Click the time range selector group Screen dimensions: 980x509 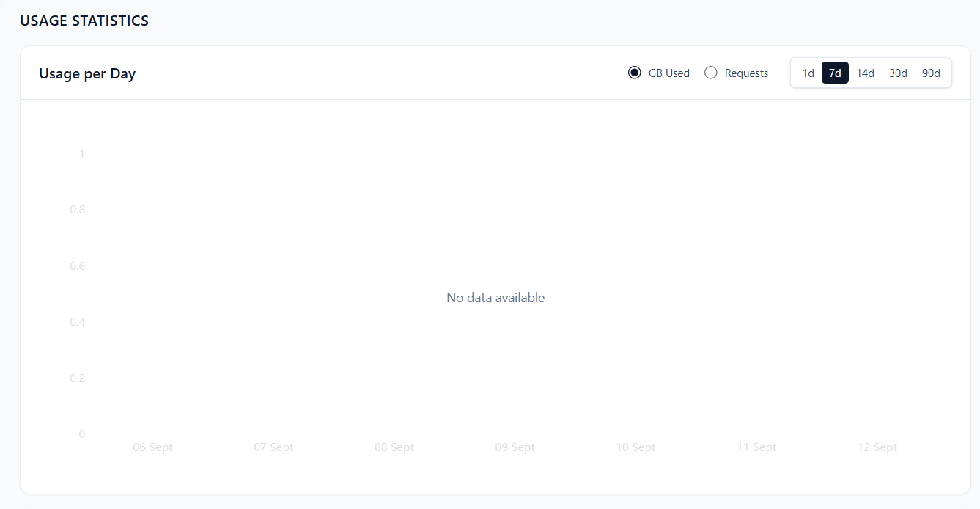(870, 73)
